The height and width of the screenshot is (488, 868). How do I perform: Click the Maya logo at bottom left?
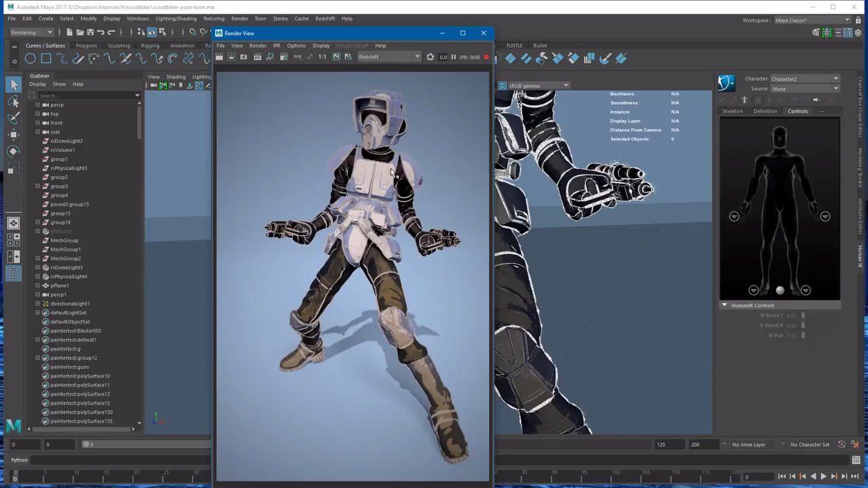(13, 426)
